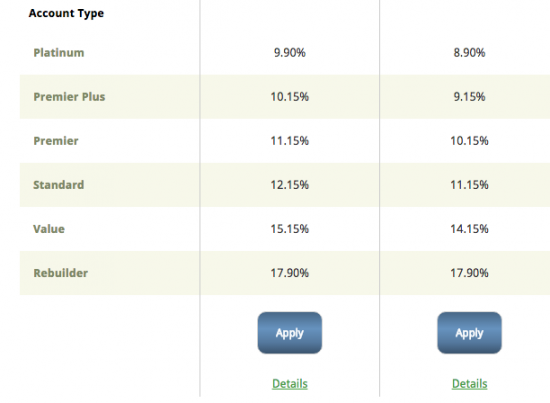This screenshot has height=403, width=550.
Task: Click the second column Apply button
Action: pyautogui.click(x=469, y=333)
